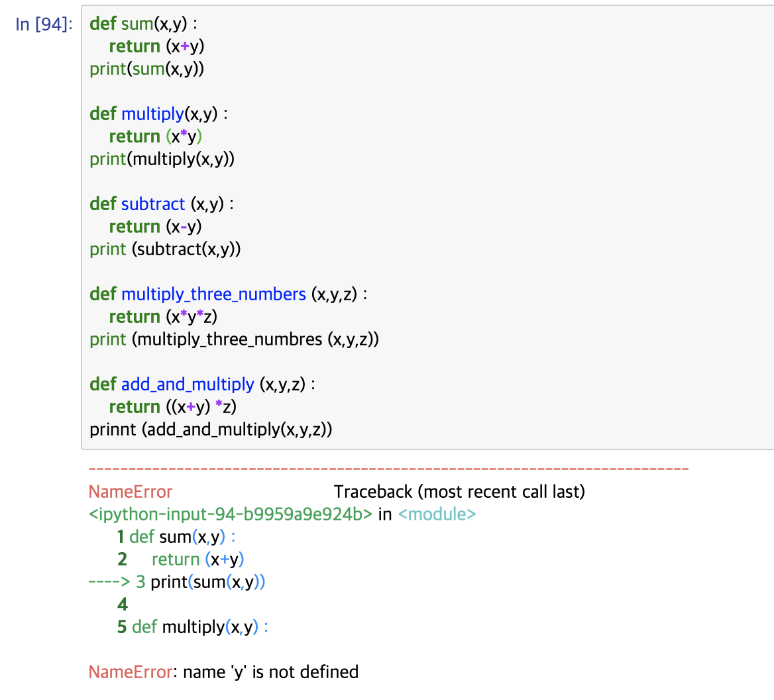Click 'Traceback (most recent call last)' text

(460, 492)
